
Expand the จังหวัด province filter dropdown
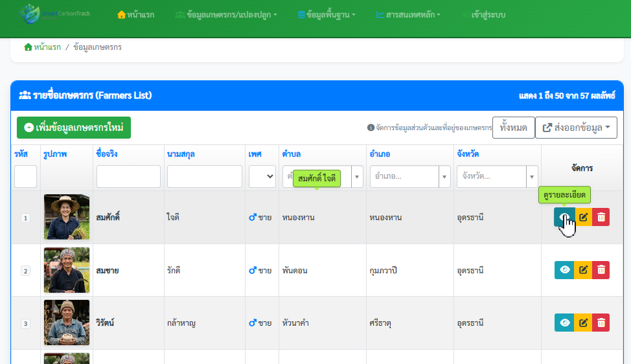click(498, 176)
